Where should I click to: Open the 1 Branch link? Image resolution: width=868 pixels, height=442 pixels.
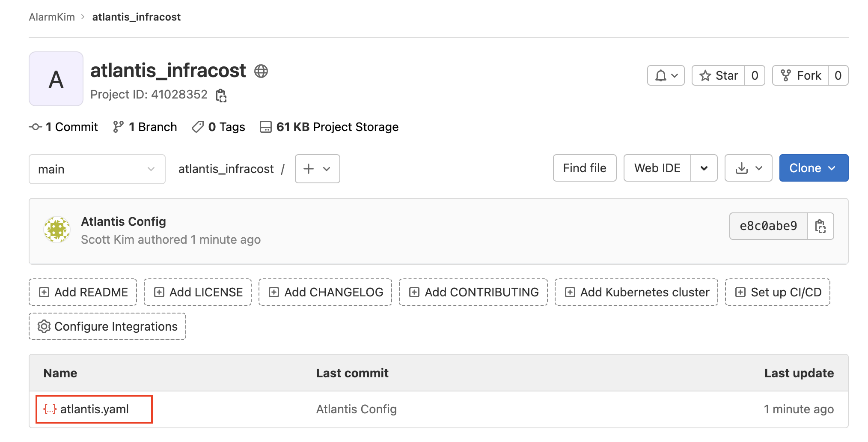(x=145, y=127)
